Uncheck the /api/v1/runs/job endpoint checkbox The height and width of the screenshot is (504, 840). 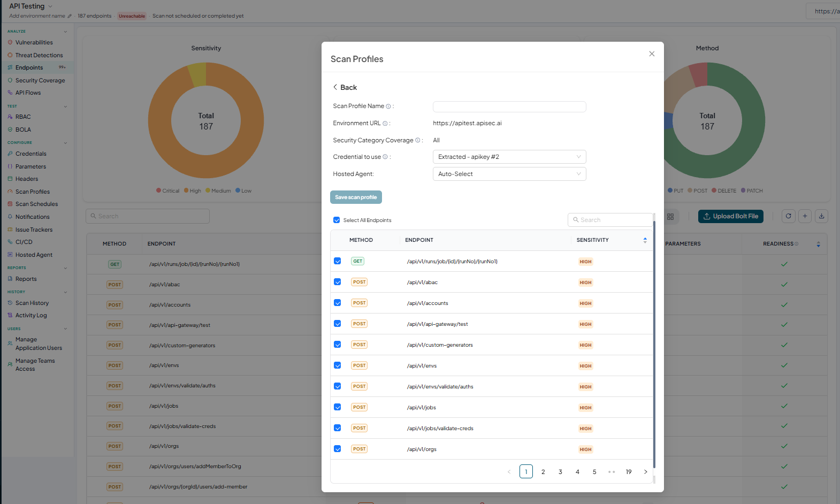point(337,261)
